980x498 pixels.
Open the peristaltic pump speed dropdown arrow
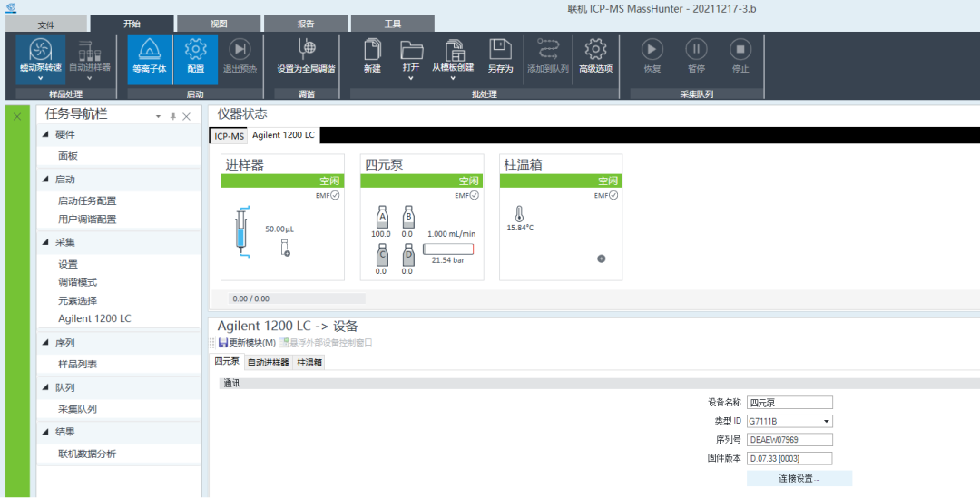tap(41, 79)
